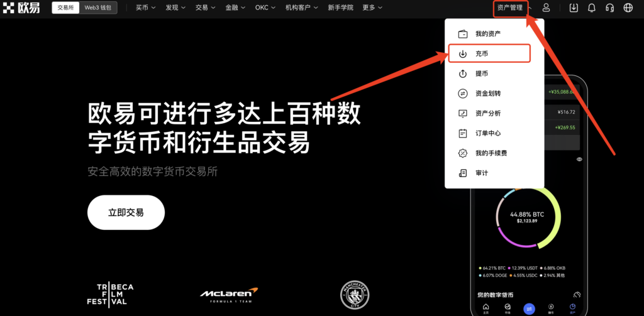Click 您的数字货币 heading in phone
The image size is (644, 316).
tap(496, 295)
